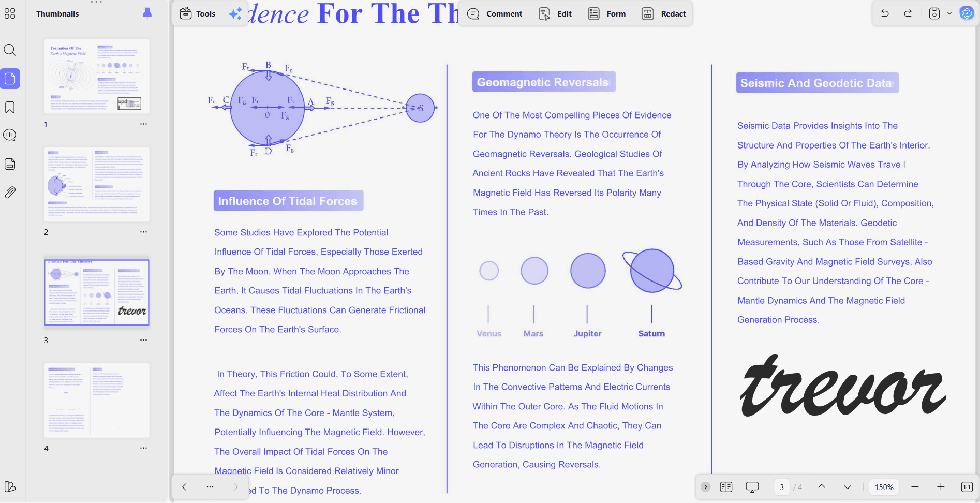Click the Seismic And Geodetic Data heading

click(x=817, y=83)
